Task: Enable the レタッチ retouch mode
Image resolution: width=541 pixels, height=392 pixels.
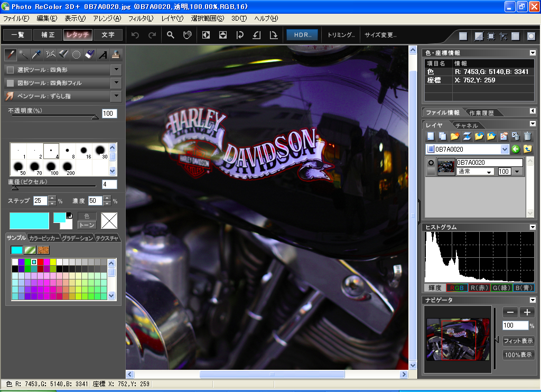Action: [78, 35]
